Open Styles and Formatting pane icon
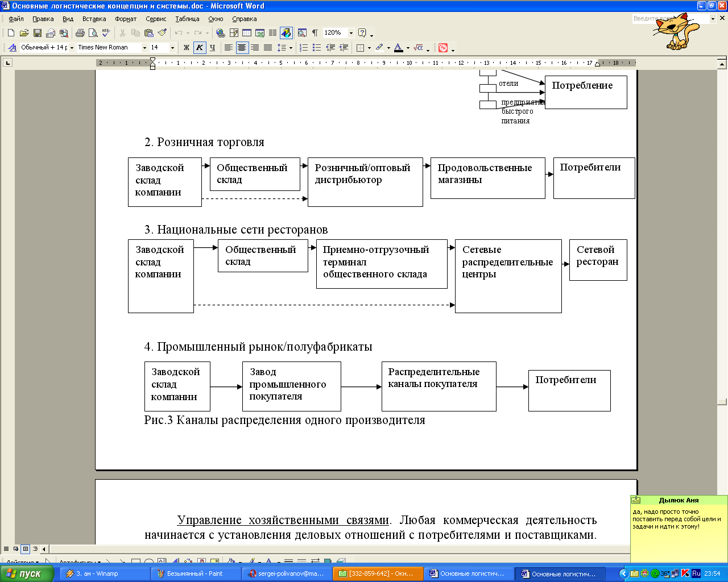The width and height of the screenshot is (728, 582). 12,48
